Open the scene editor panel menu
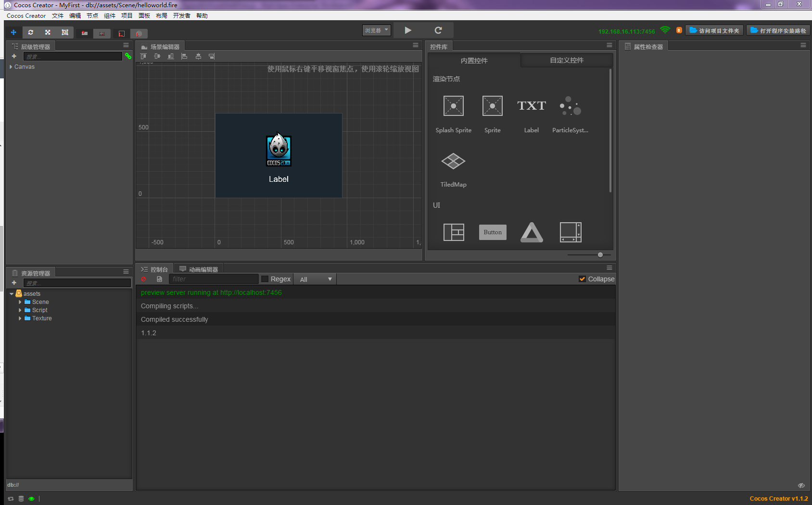 coord(416,45)
